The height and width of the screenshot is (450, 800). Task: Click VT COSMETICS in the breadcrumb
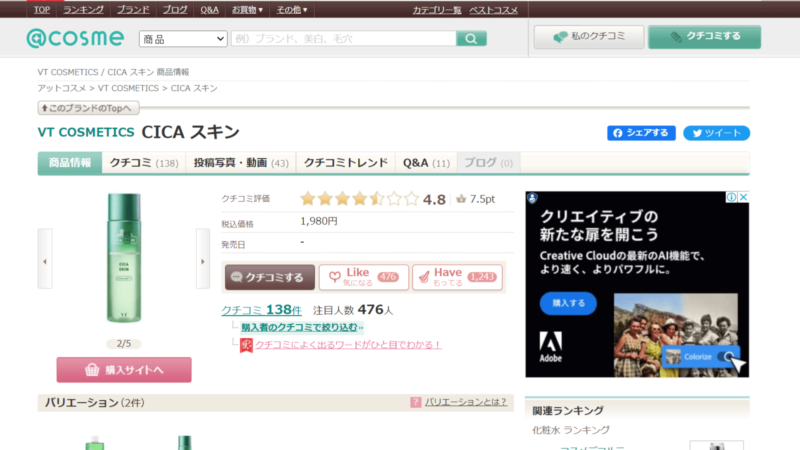[128, 88]
